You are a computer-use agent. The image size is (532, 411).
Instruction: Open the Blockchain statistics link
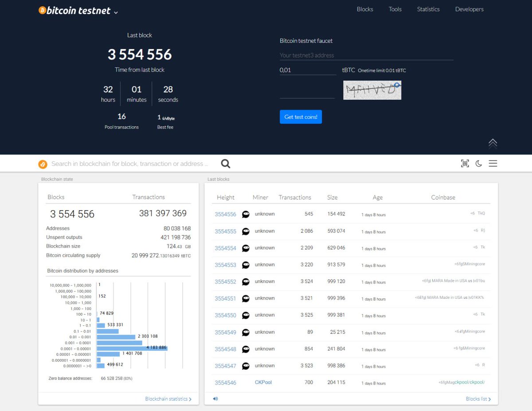[x=168, y=399]
